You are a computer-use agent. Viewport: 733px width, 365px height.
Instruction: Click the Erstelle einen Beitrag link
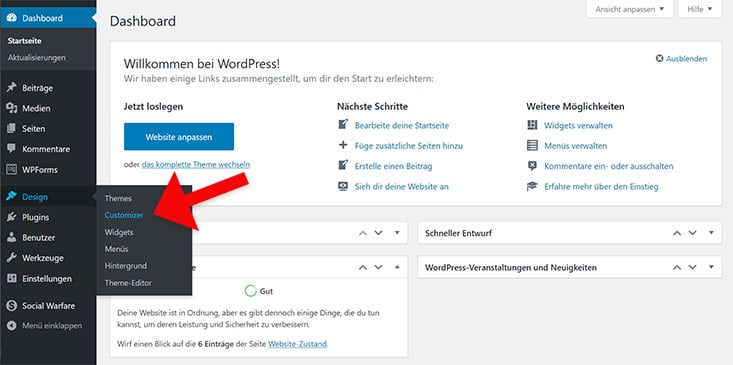394,166
